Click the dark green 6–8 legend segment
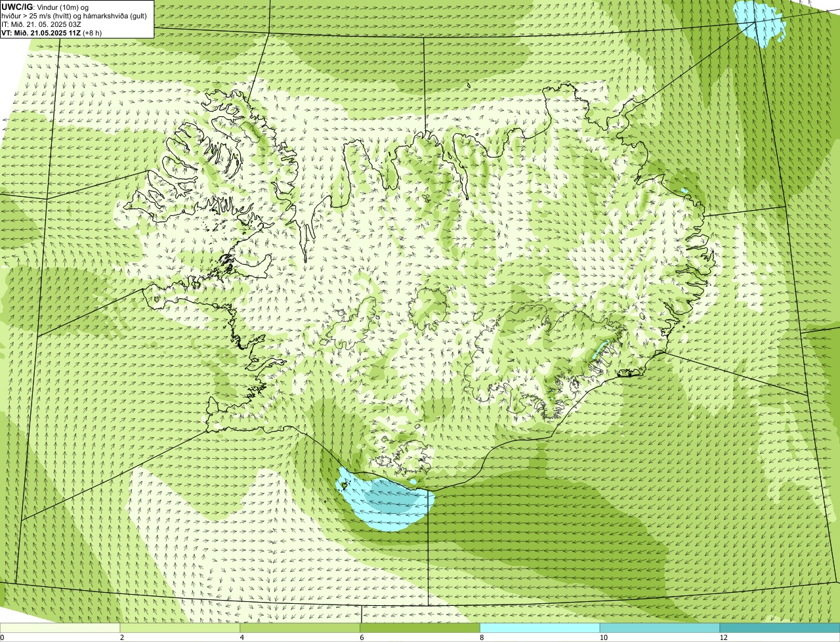The width and height of the screenshot is (840, 642). [420, 628]
